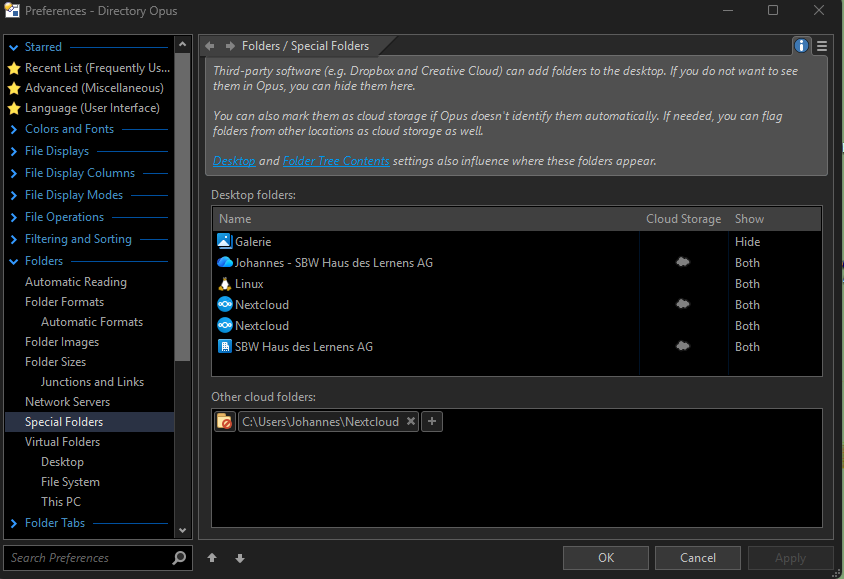Select Network Servers in the Folders tree
Screen dimensions: 844x579
pos(67,402)
